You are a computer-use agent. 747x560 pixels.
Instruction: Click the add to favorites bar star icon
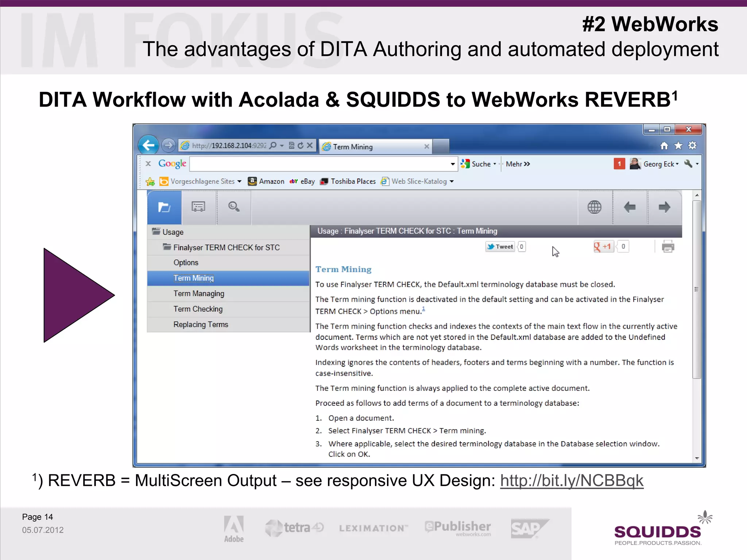[150, 181]
